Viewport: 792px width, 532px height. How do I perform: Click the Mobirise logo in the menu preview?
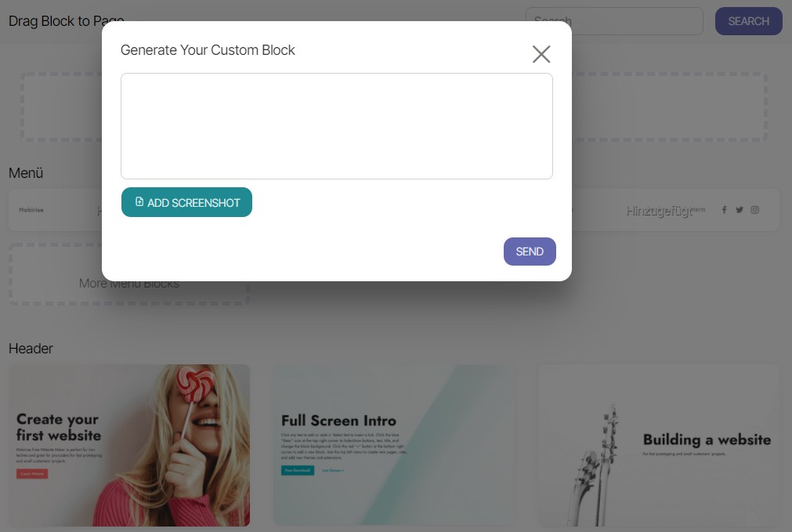31,210
